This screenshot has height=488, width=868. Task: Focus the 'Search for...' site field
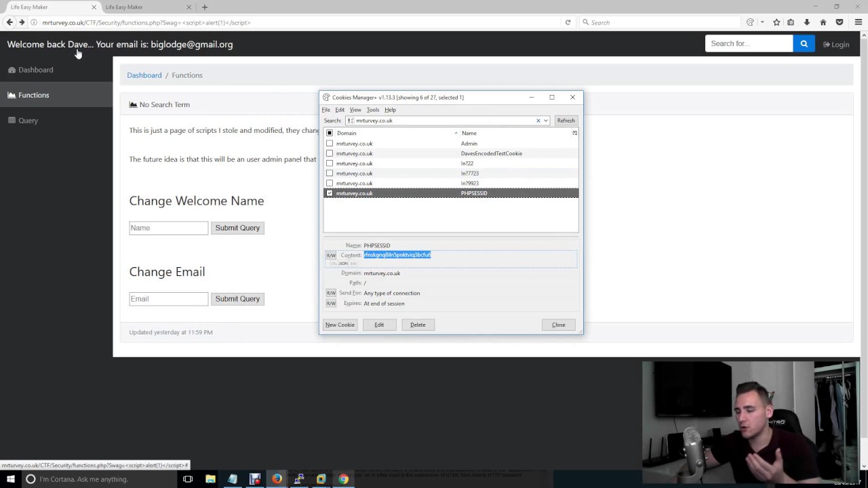(x=749, y=44)
